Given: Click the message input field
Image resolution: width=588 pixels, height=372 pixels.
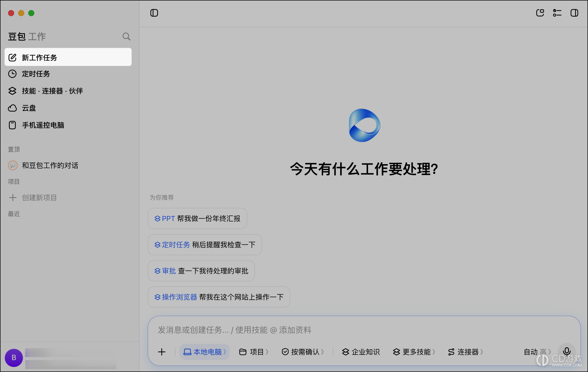Looking at the screenshot, I should tap(364, 330).
